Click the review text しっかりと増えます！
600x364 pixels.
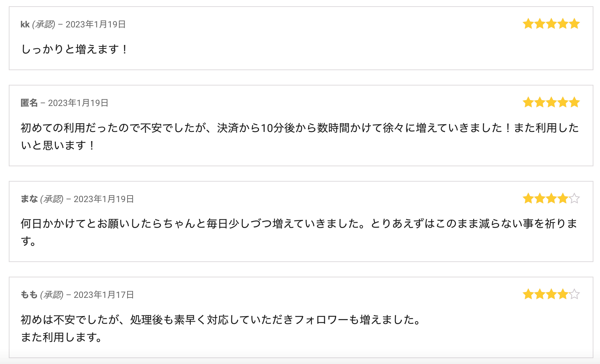click(x=75, y=49)
